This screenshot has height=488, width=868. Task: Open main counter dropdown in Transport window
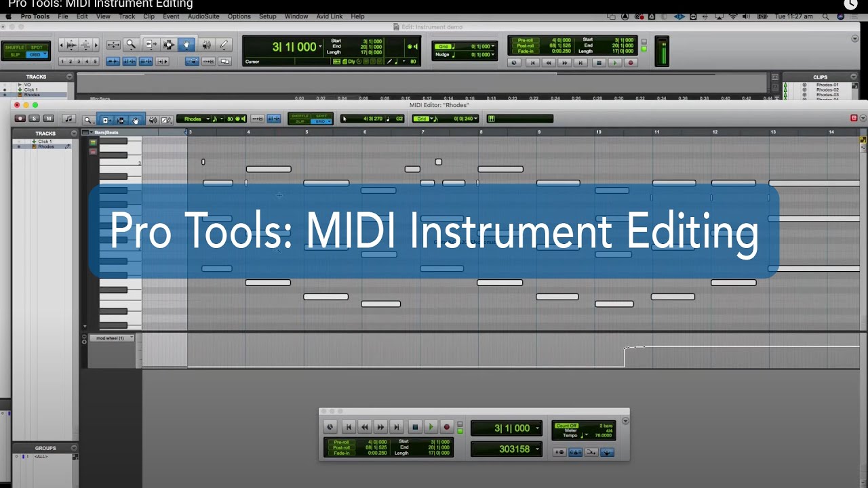[x=537, y=428]
